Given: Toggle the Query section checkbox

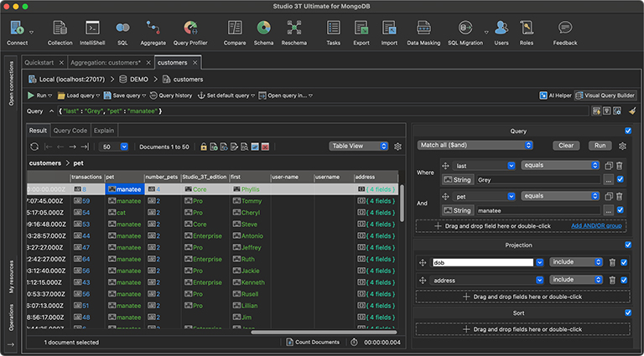Looking at the screenshot, I should [x=628, y=131].
